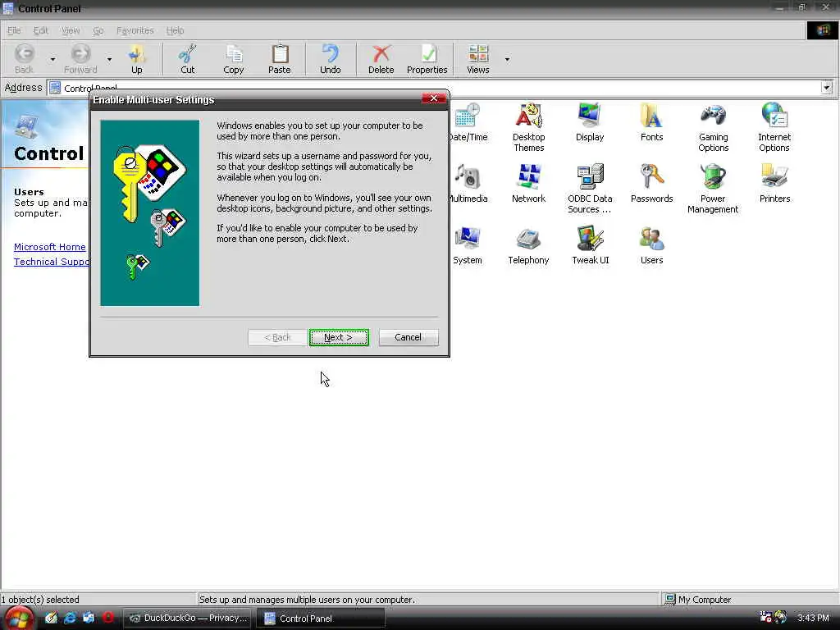The width and height of the screenshot is (840, 630).
Task: Follow the Technical Support link
Action: tap(52, 262)
